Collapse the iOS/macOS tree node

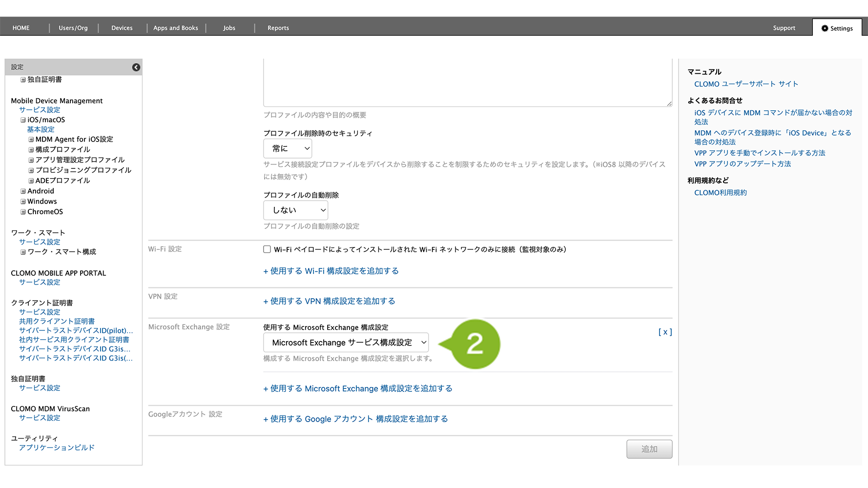[23, 120]
